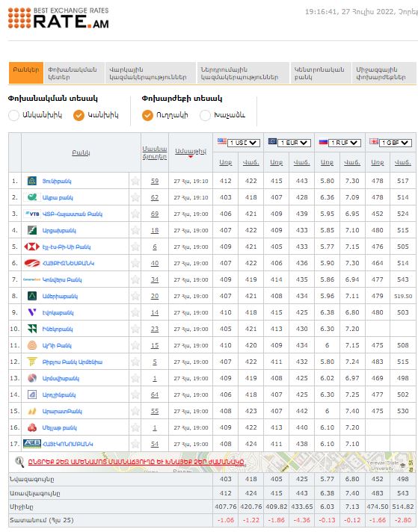This screenshot has height=532, width=418.
Task: Sort by Branches (Մասնաճյուղեր) column header
Action: 155,152
